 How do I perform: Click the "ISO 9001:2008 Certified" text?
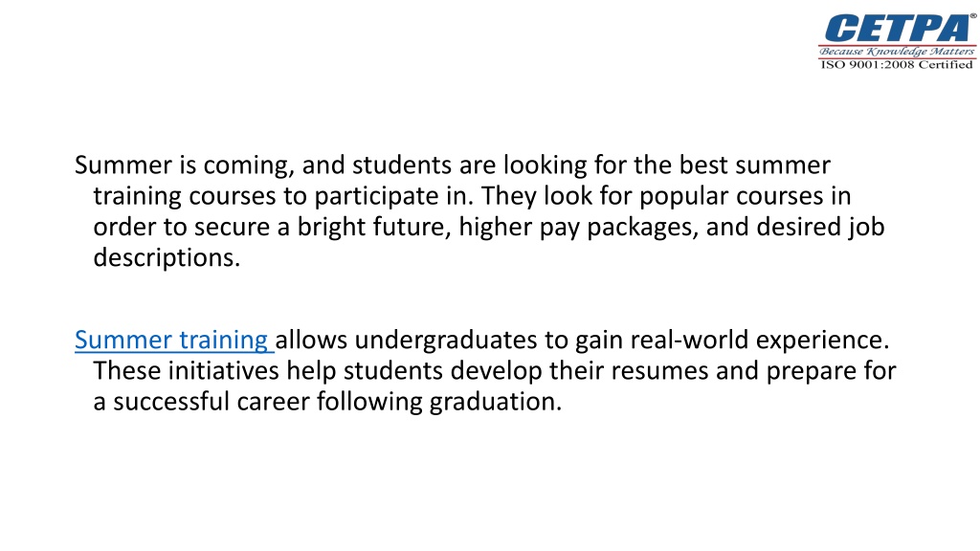[897, 64]
